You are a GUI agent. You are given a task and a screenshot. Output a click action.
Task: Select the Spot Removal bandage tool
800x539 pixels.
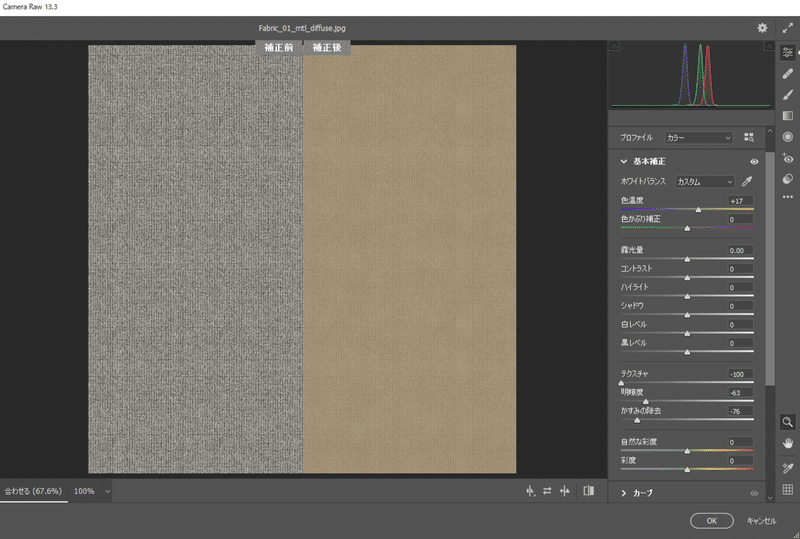(788, 74)
